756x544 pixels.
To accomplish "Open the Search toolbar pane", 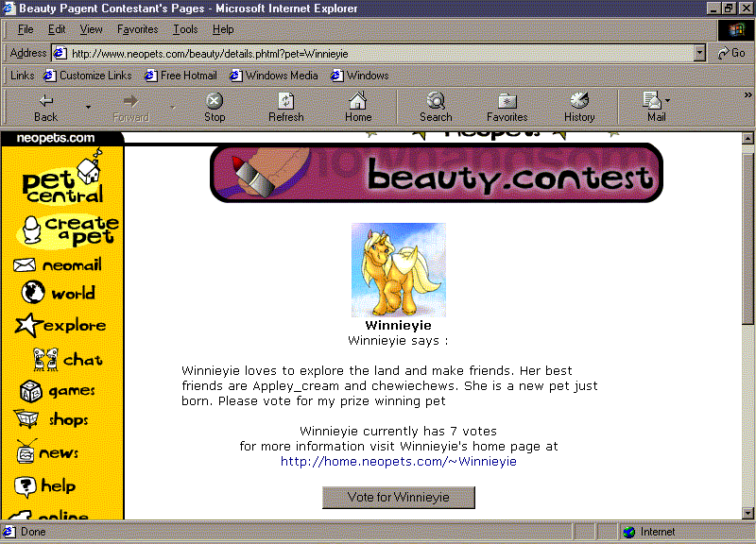I will pyautogui.click(x=436, y=108).
